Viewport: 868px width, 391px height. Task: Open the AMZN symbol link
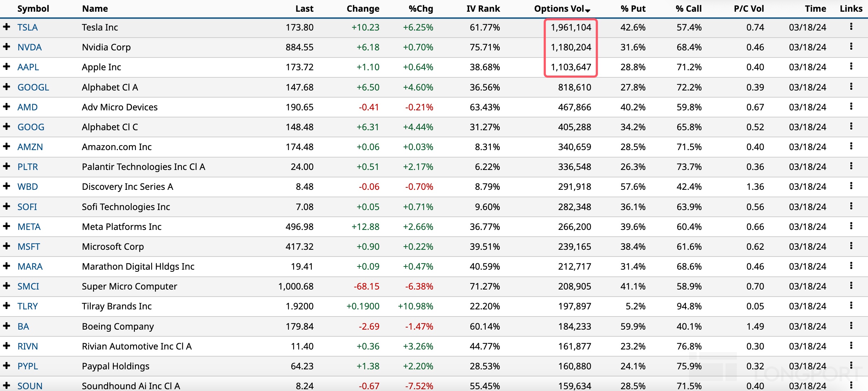coord(30,147)
